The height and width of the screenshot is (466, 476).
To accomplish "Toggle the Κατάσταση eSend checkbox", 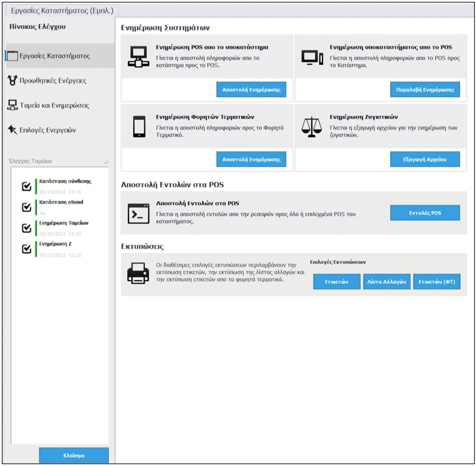I will (x=26, y=207).
